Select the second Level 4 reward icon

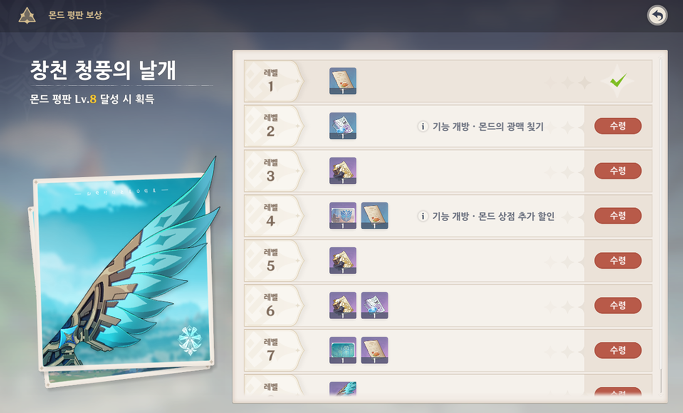point(375,216)
